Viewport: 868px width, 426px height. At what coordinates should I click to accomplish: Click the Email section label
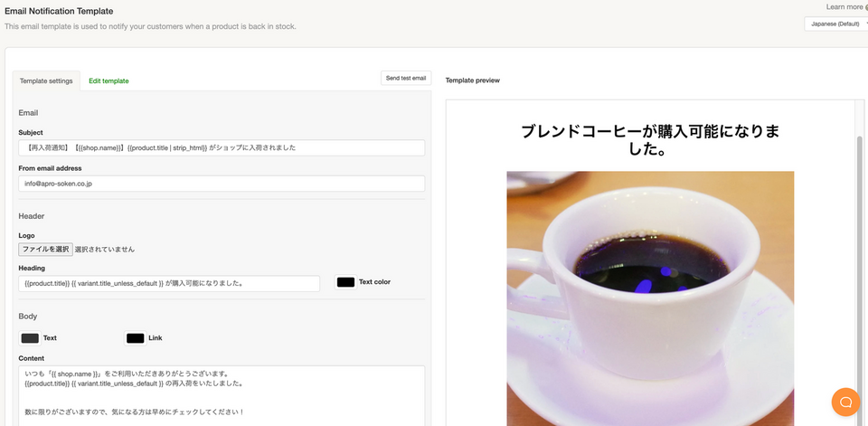click(x=28, y=112)
